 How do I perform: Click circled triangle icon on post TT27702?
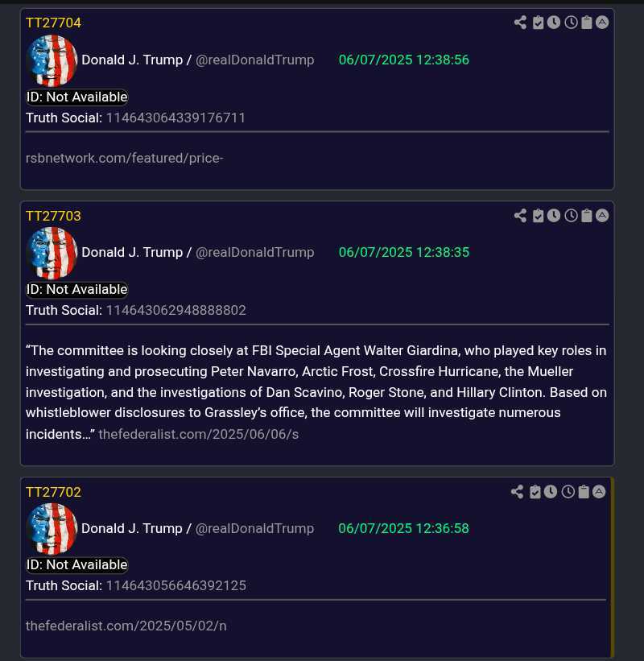pyautogui.click(x=599, y=491)
